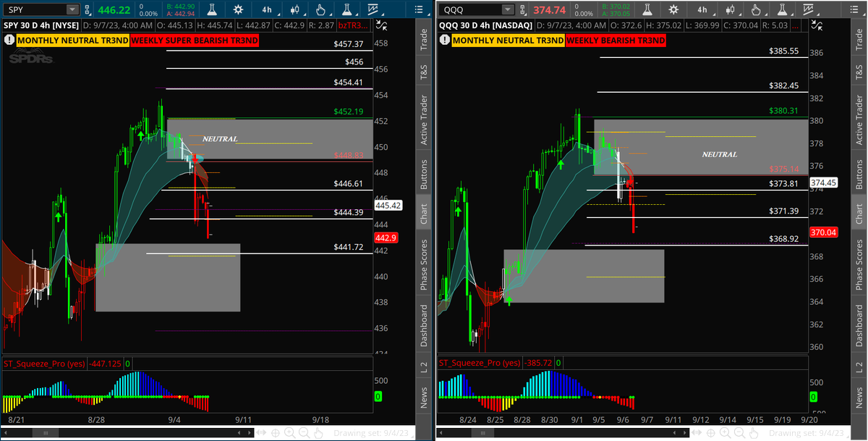The height and width of the screenshot is (441, 868).
Task: Click ST_Squeeze_Pro study label on QQQ chart
Action: coord(479,363)
